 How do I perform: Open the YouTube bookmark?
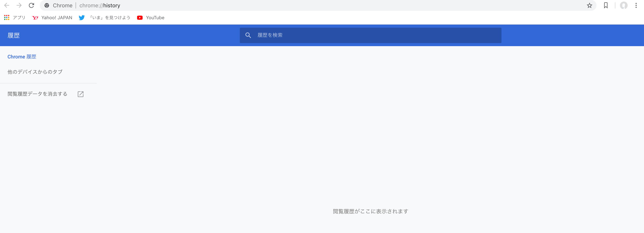151,17
